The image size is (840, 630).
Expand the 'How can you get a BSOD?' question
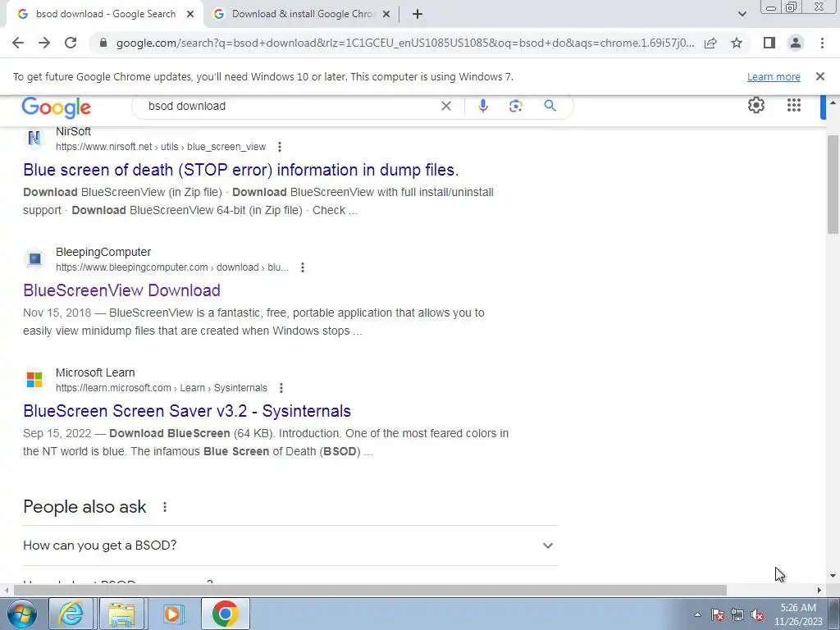point(290,546)
